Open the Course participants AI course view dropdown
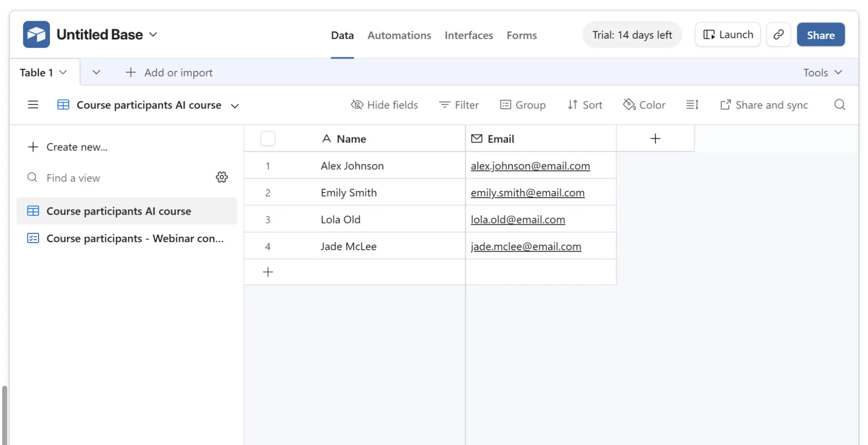 tap(234, 105)
